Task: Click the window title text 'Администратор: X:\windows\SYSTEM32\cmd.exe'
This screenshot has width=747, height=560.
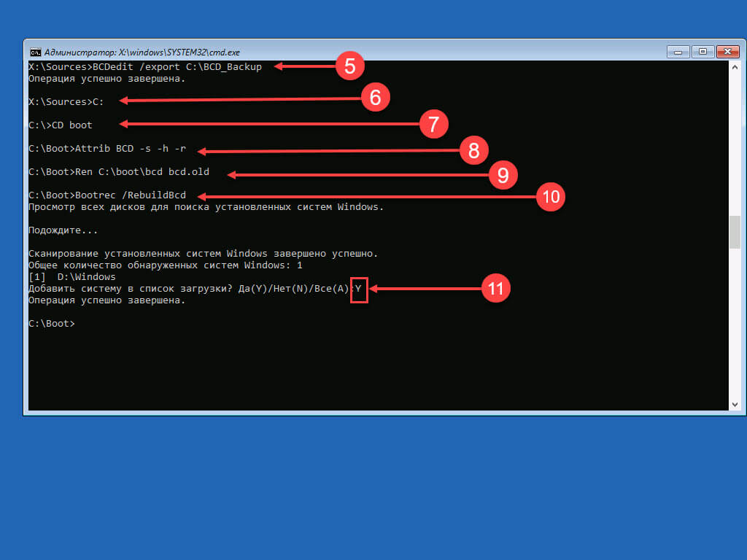Action: tap(142, 52)
